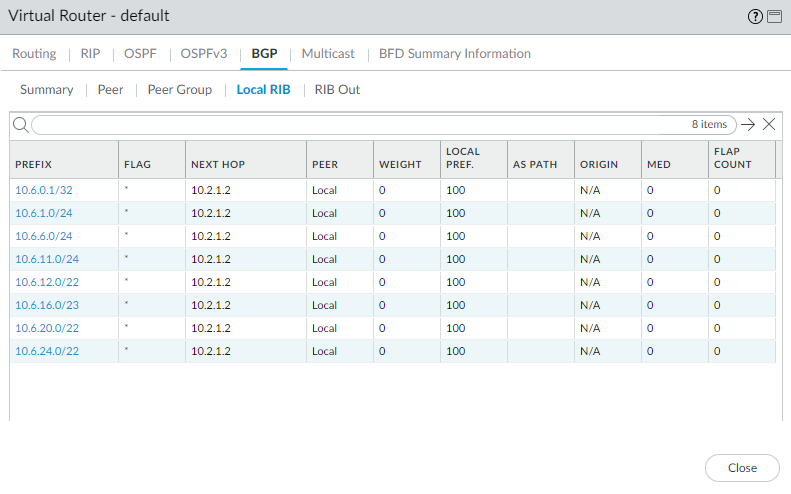Go to the Routing tab
791x494 pixels.
click(34, 53)
